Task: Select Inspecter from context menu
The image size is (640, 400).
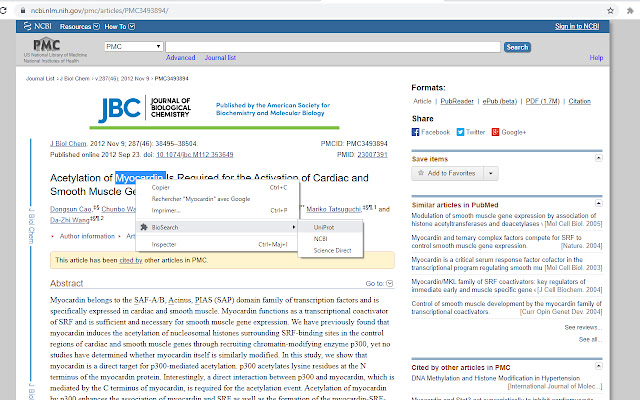Action: click(x=217, y=244)
